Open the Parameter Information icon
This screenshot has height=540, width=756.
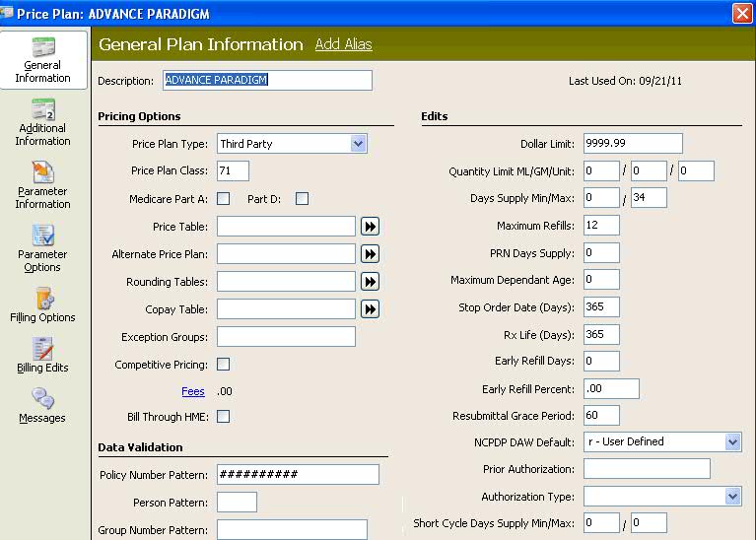pos(43,172)
